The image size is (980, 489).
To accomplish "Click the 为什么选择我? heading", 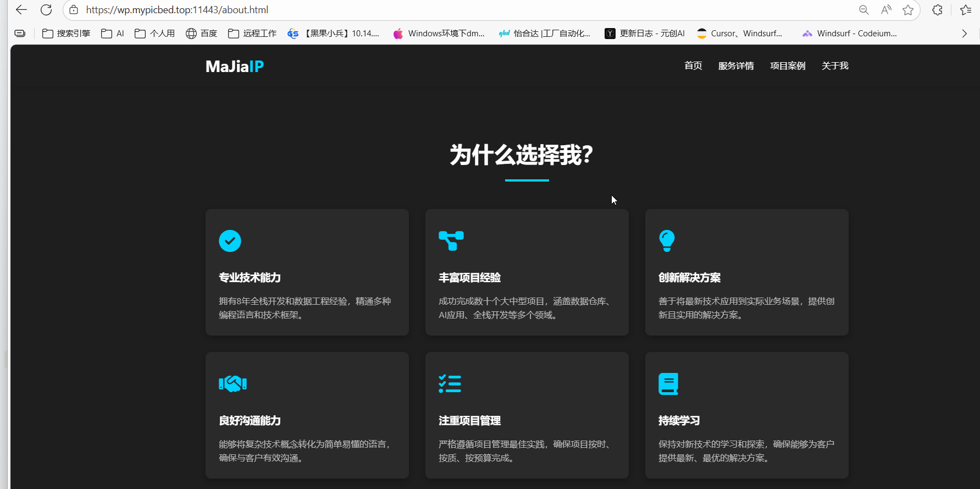I will click(521, 155).
